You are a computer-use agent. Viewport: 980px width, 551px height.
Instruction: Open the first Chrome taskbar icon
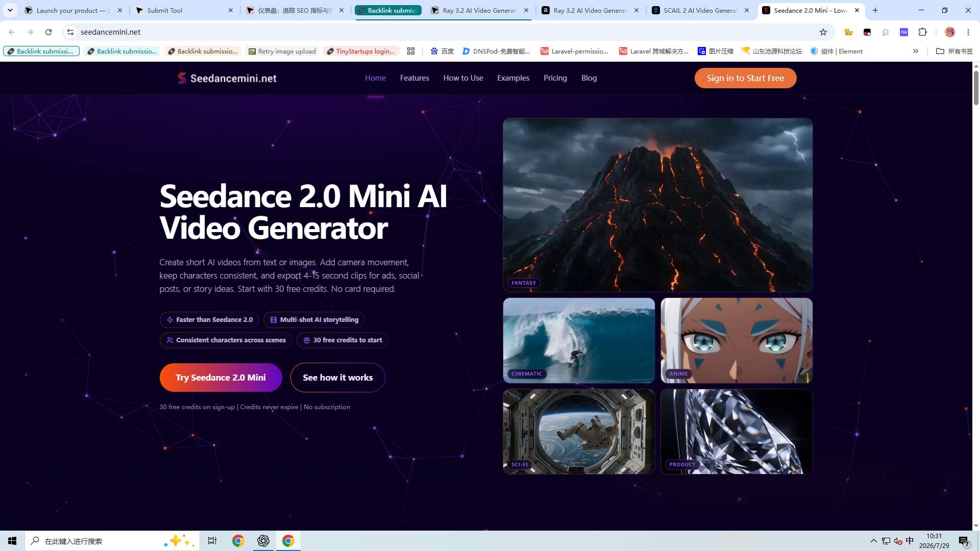coord(238,541)
